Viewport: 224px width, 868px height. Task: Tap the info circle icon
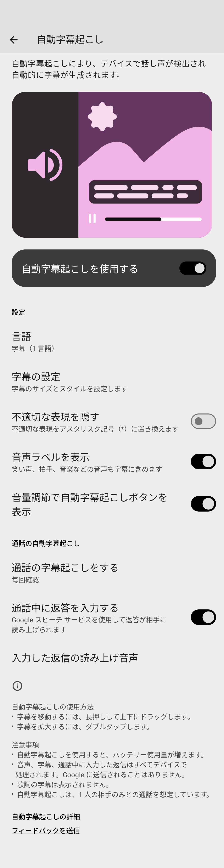(x=17, y=685)
